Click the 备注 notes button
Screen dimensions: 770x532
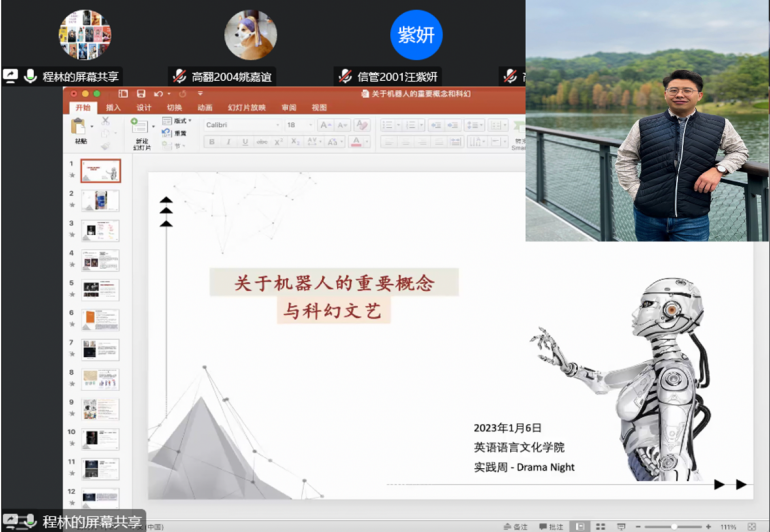click(515, 526)
